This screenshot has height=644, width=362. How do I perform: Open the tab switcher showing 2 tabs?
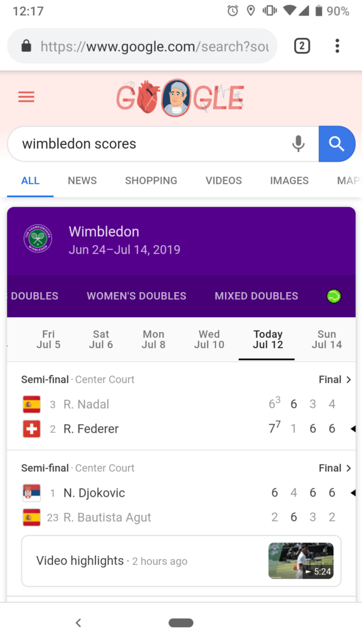click(x=302, y=46)
